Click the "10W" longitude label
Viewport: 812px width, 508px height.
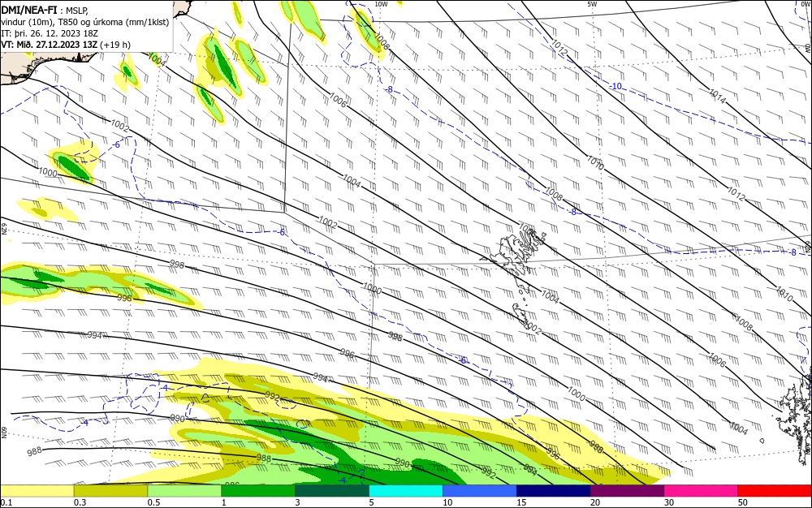tap(381, 4)
